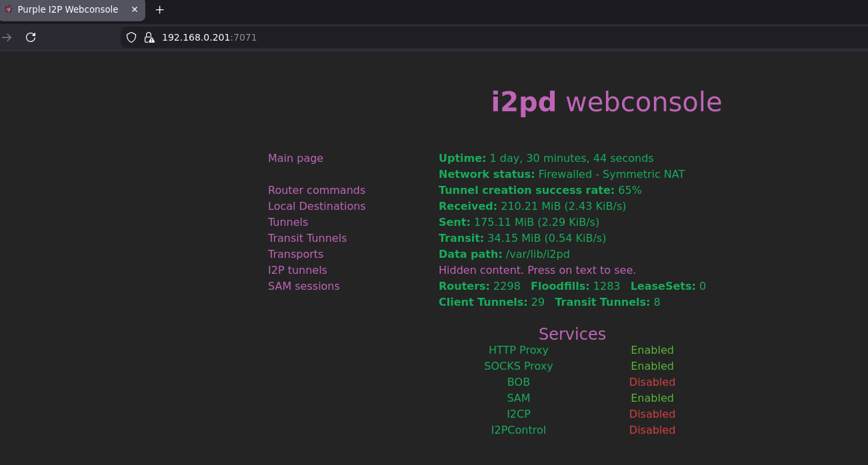Select the Purple I2P Webconsole tab
Image resolution: width=868 pixels, height=465 pixels.
coord(72,10)
